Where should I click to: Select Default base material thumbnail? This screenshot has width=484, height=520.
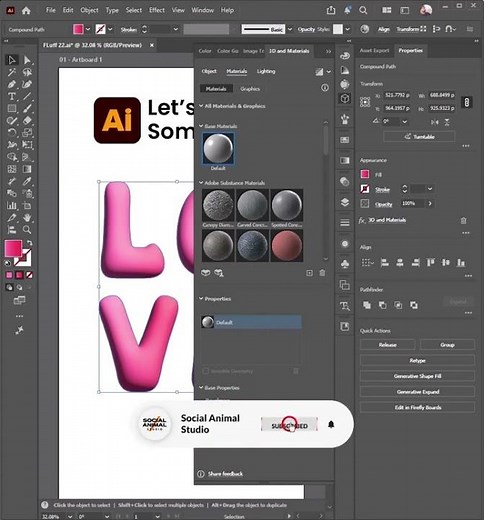[218, 148]
